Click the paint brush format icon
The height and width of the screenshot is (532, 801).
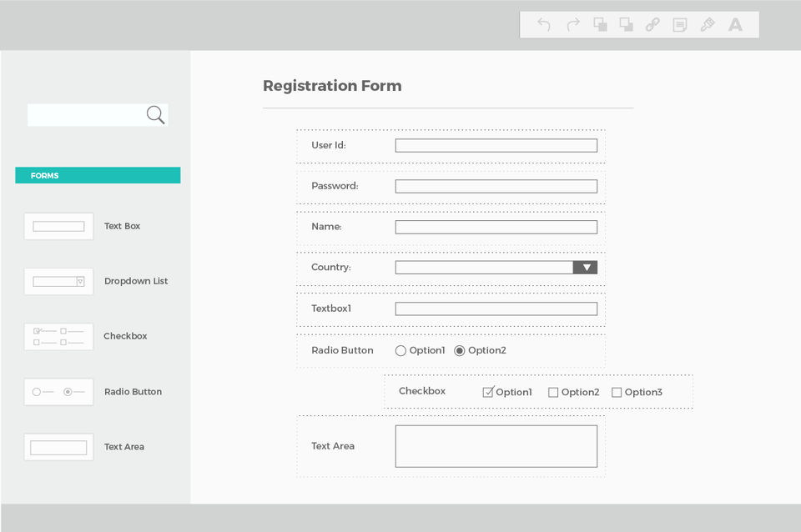click(707, 24)
